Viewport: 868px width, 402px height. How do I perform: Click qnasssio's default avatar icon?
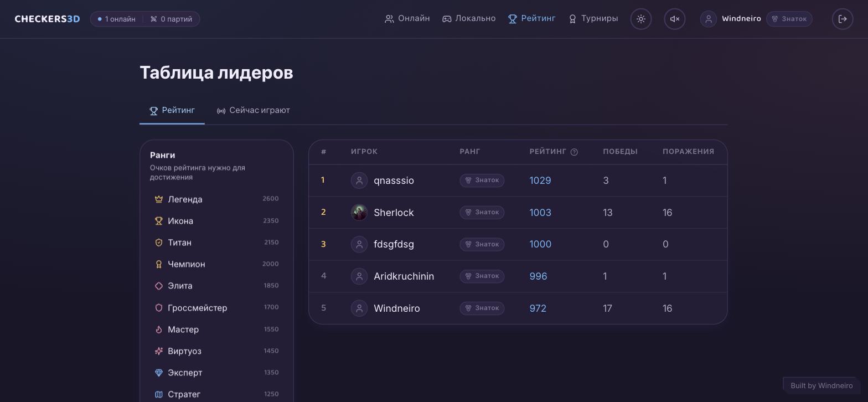pyautogui.click(x=359, y=181)
